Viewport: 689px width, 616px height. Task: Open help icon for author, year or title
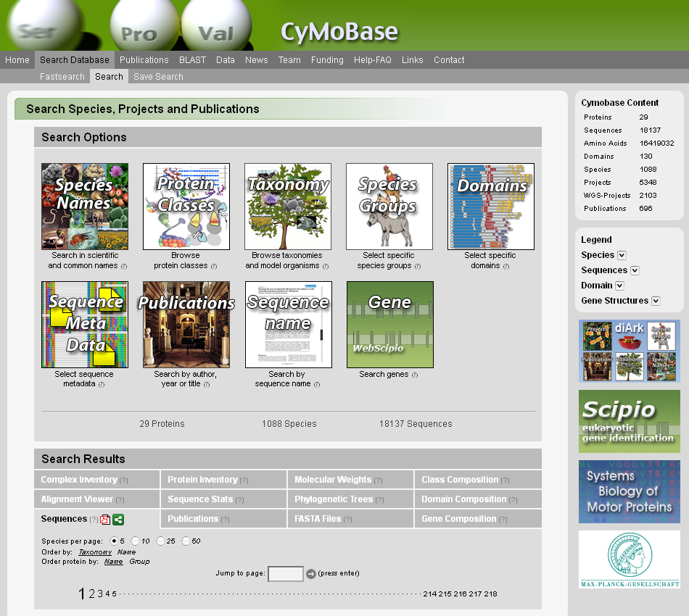[x=207, y=385]
